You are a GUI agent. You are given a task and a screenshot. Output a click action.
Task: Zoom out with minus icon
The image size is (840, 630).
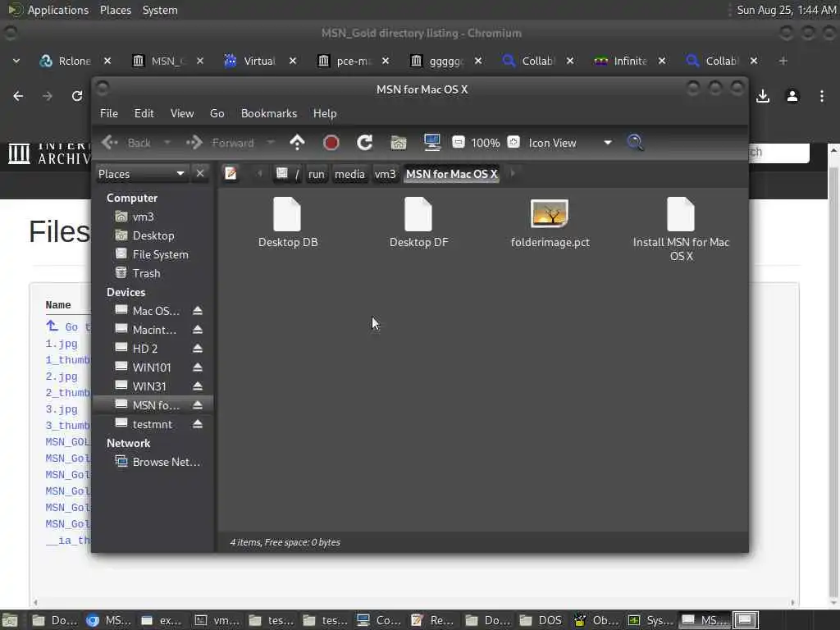[x=458, y=142]
